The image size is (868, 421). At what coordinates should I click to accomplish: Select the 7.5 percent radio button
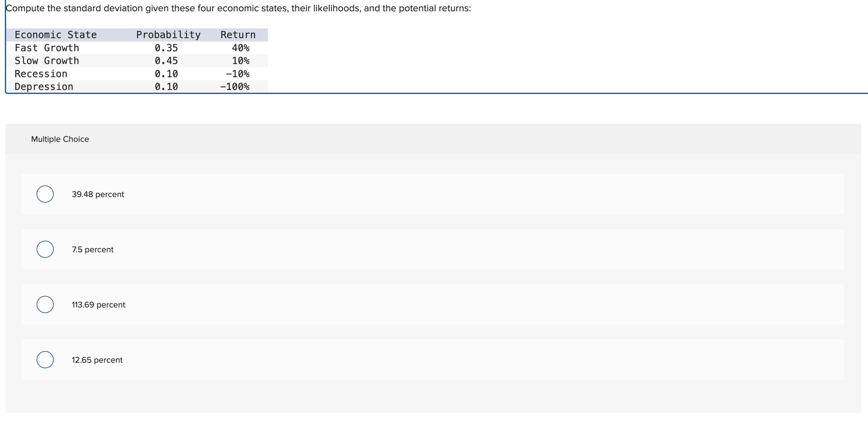pos(45,250)
